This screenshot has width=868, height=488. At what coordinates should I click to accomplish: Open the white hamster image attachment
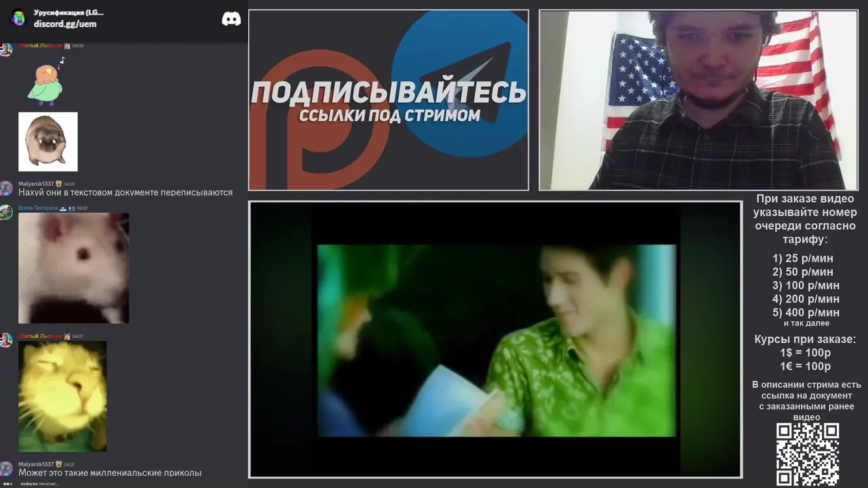74,268
